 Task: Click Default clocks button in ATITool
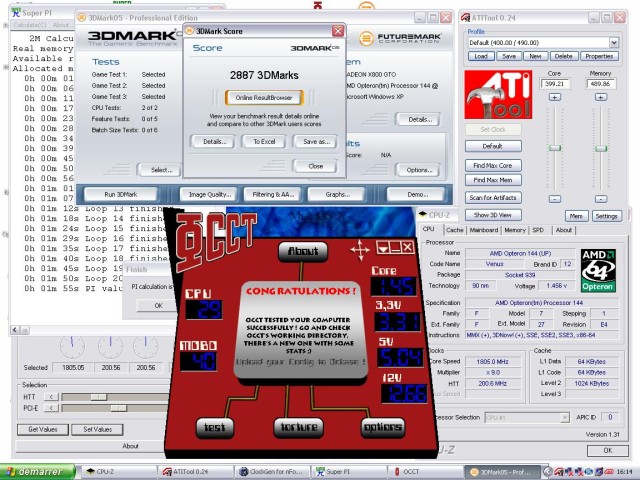493,146
